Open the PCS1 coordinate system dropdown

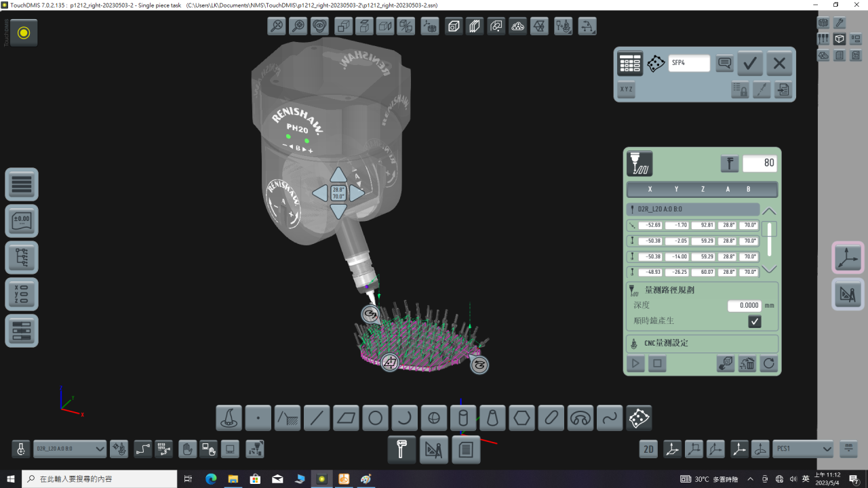click(803, 449)
